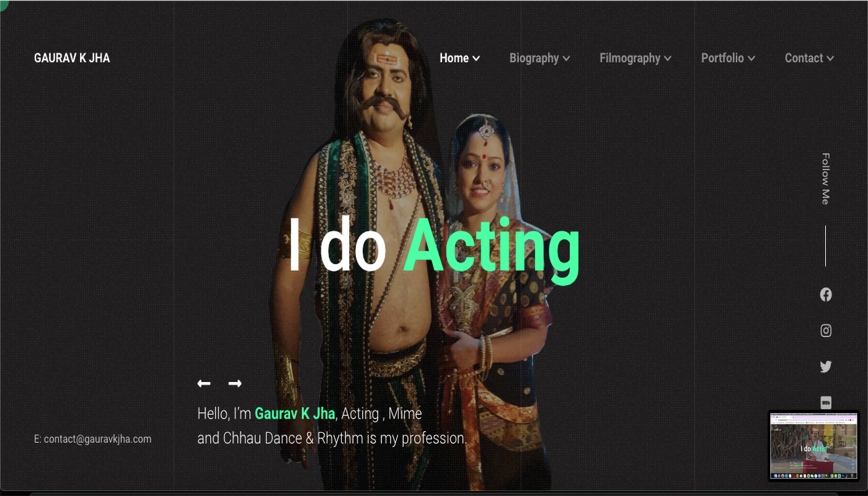Image resolution: width=868 pixels, height=496 pixels.
Task: Open the IMDb icon link
Action: click(826, 402)
